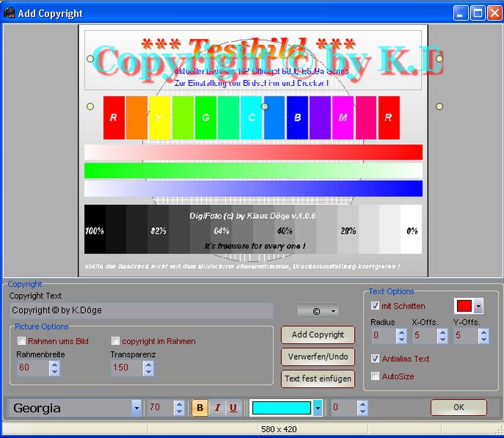Click the Radius field showing 0
This screenshot has height=438, width=504.
[x=384, y=336]
